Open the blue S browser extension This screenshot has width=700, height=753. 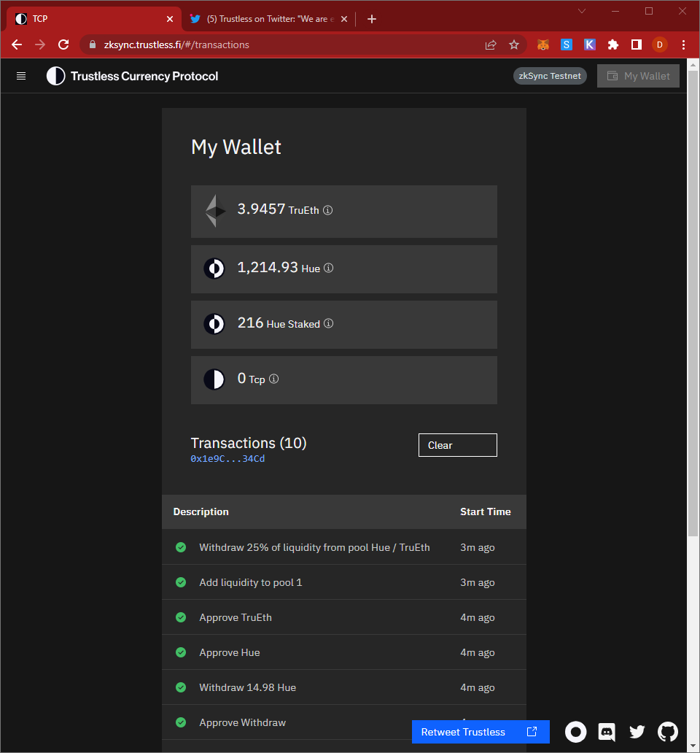click(567, 45)
